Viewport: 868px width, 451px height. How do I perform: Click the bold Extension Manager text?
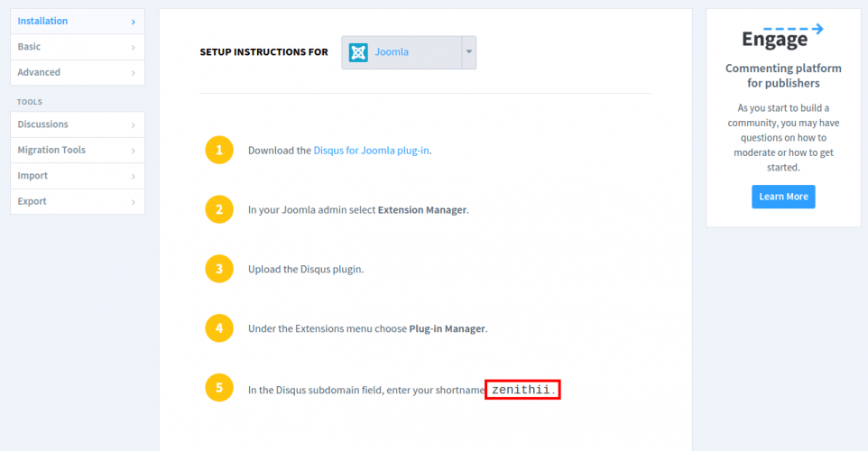click(x=422, y=210)
